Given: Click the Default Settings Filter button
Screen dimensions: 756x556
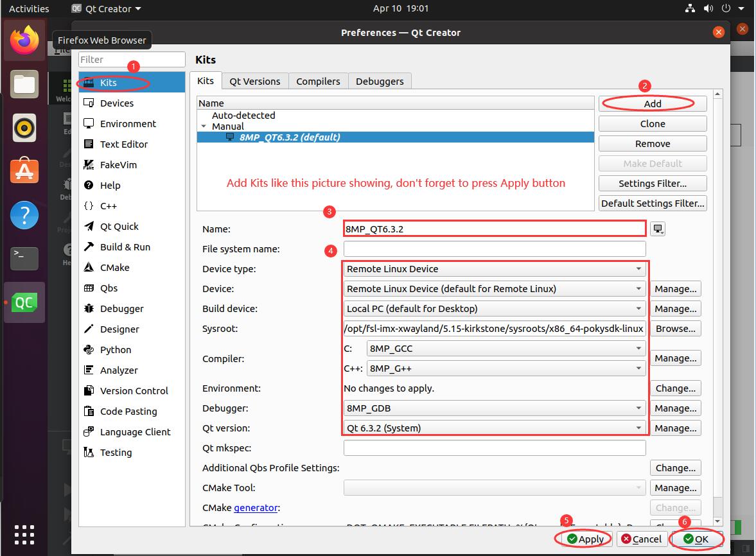Looking at the screenshot, I should (653, 204).
